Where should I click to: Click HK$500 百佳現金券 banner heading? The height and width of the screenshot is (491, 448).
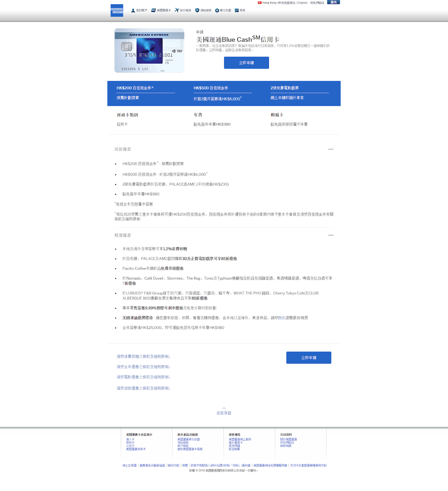(x=211, y=88)
